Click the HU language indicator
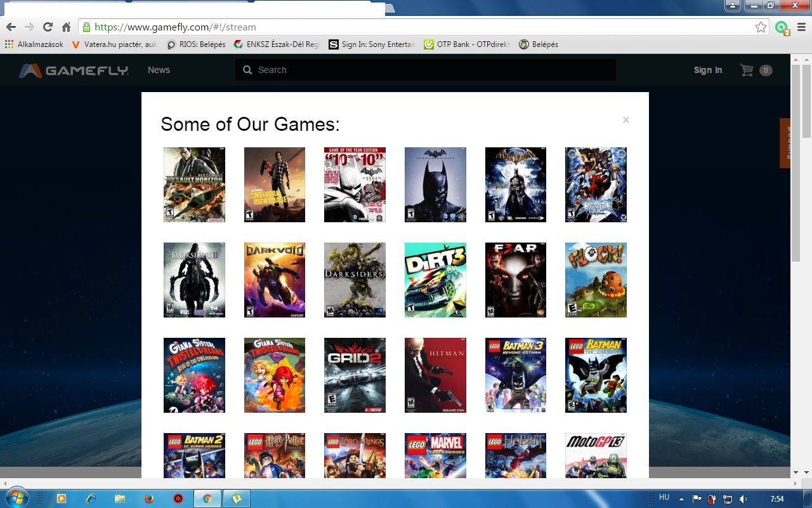This screenshot has height=508, width=812. tap(664, 497)
